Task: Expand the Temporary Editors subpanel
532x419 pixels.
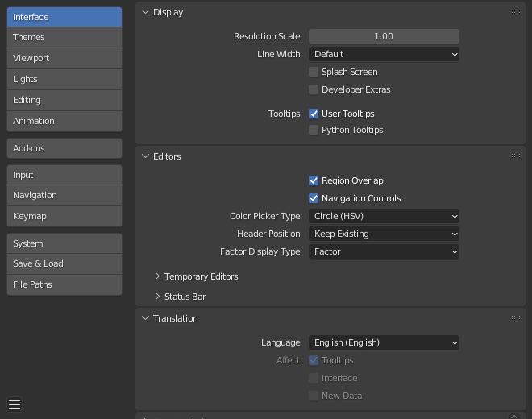Action: click(x=158, y=276)
